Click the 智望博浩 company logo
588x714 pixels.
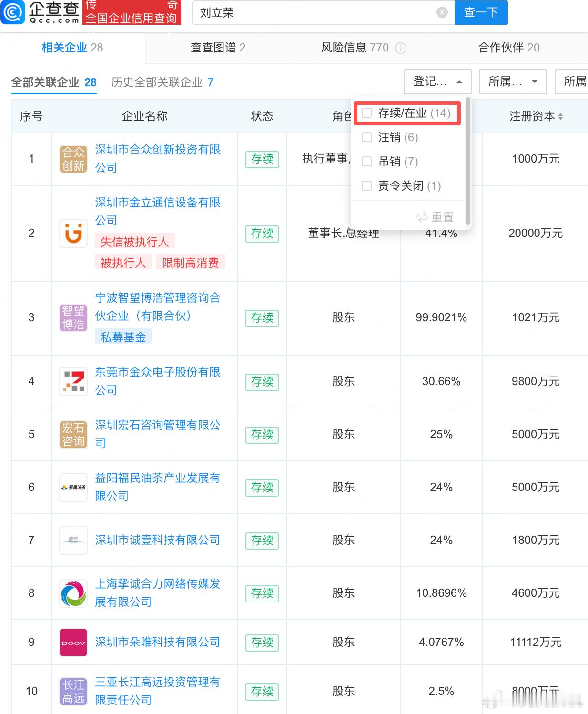[73, 318]
